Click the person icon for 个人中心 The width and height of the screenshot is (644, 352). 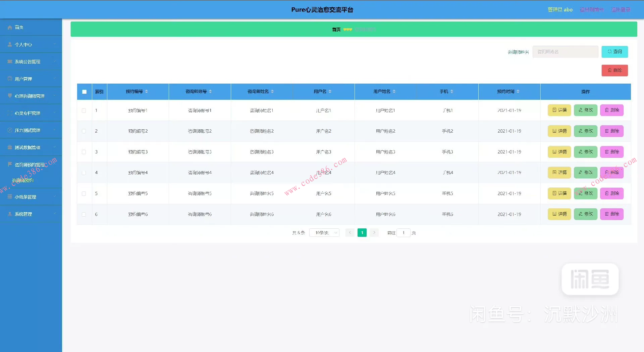point(10,44)
